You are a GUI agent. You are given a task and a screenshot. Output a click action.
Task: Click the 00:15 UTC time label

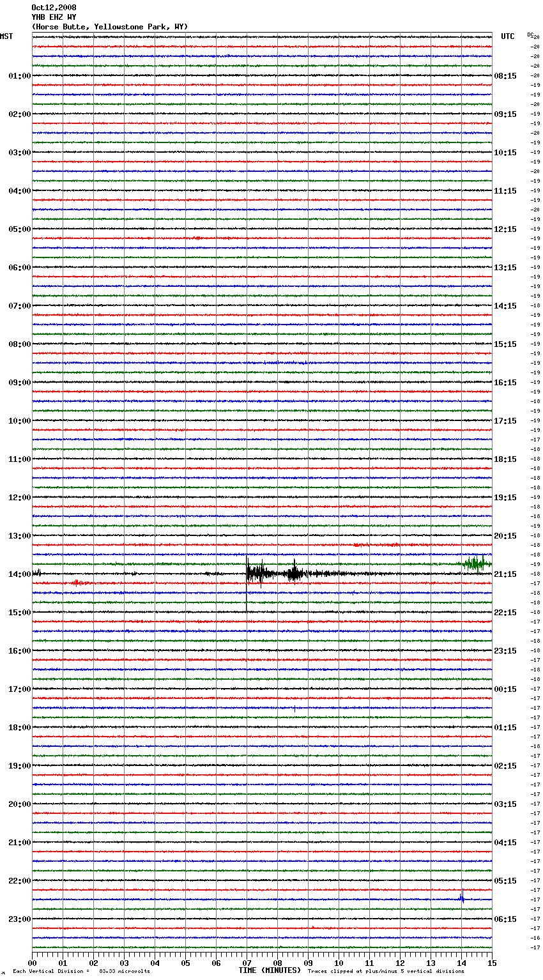point(505,689)
